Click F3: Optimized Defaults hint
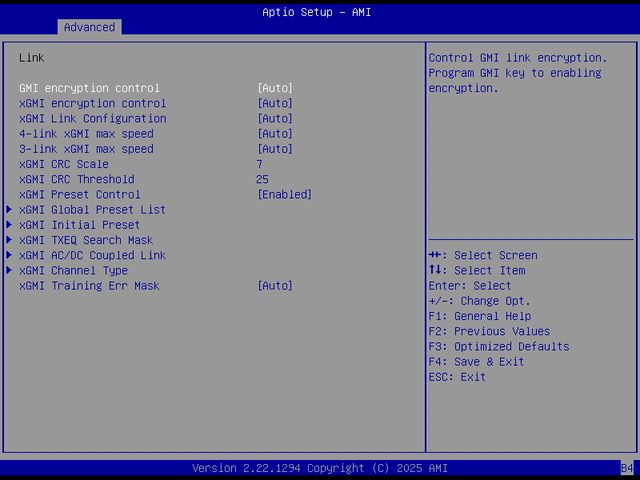640x480 pixels. click(x=499, y=347)
